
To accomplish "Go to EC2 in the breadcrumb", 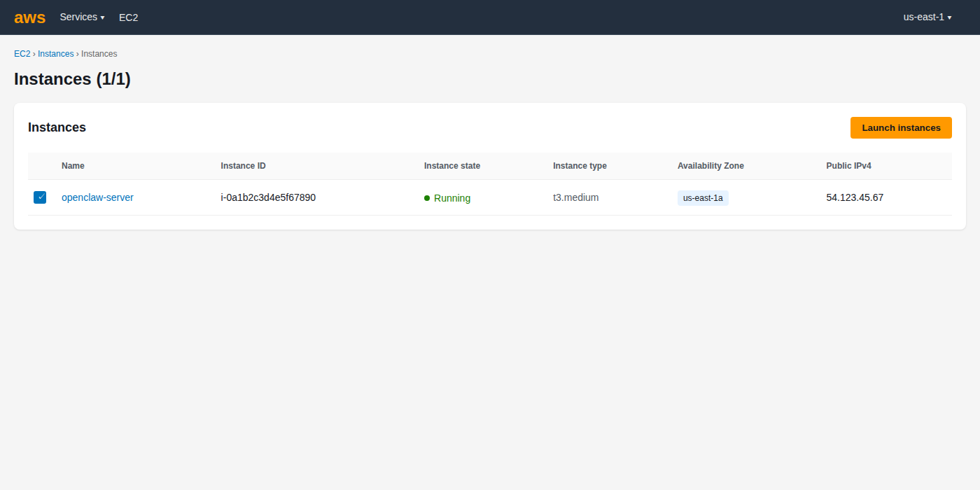I will point(22,54).
